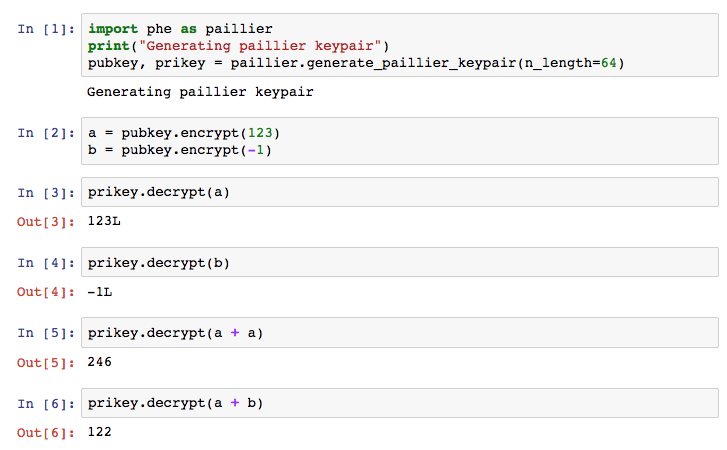Click the 123L output value
727x450 pixels.
104,221
